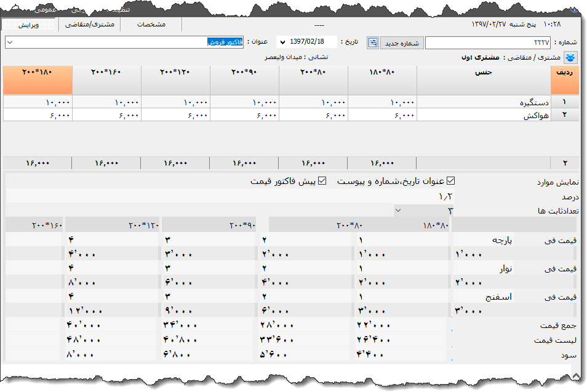Expand the تعداد ثابت ها dropdown

pyautogui.click(x=397, y=210)
